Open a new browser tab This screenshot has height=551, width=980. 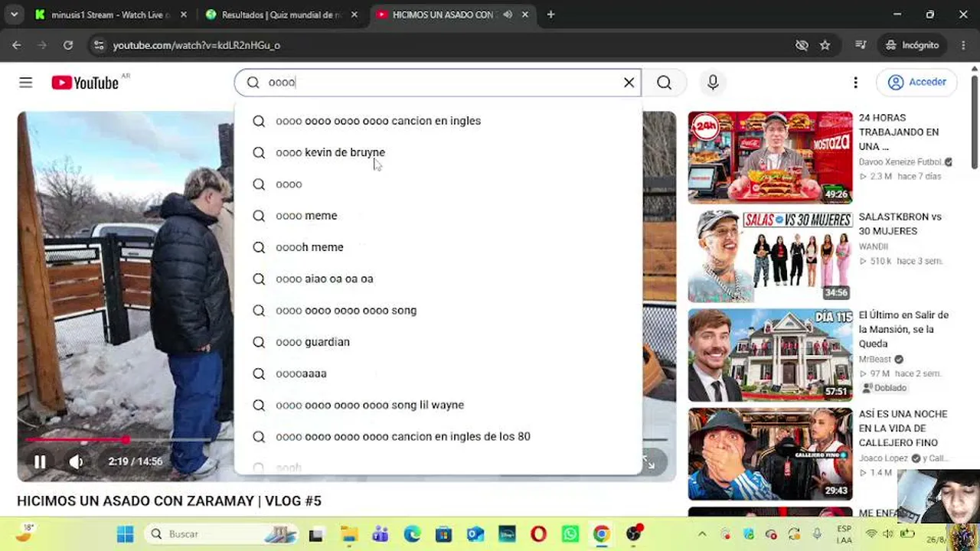550,15
